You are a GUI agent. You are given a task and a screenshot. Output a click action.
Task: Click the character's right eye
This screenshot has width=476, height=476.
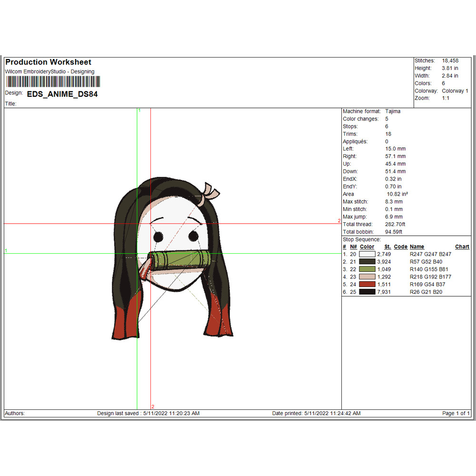[x=193, y=236]
